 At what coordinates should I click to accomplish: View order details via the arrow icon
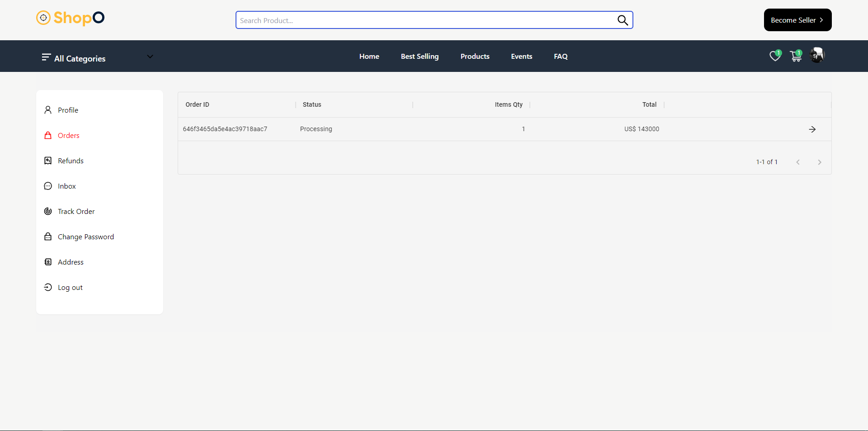point(812,129)
